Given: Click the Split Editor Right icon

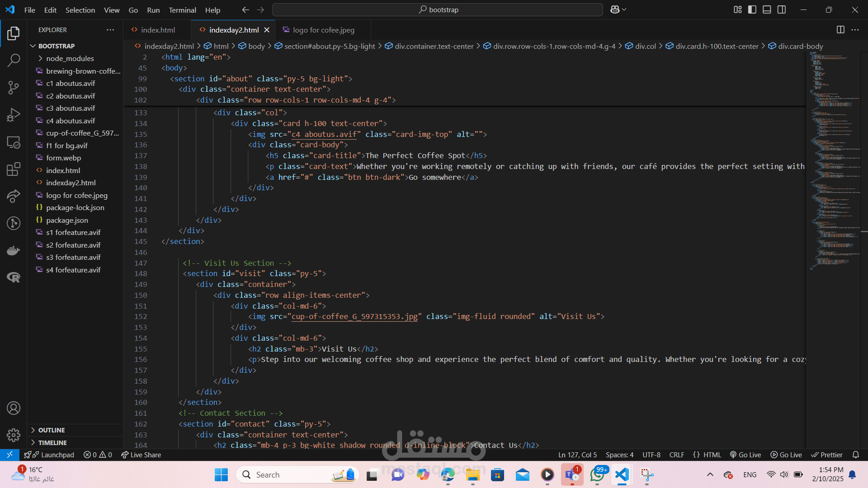Looking at the screenshot, I should coord(840,30).
